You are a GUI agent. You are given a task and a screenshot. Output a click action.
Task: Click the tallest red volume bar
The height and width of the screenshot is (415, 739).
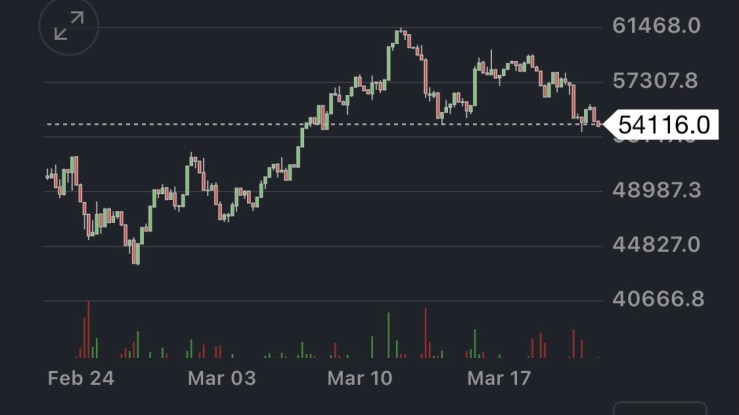point(88,328)
